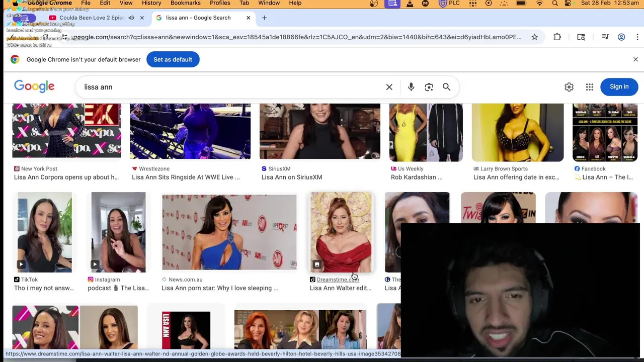Select the WWE ringside Wrestlezone thumbnail
Image resolution: width=644 pixels, height=362 pixels.
point(190,131)
